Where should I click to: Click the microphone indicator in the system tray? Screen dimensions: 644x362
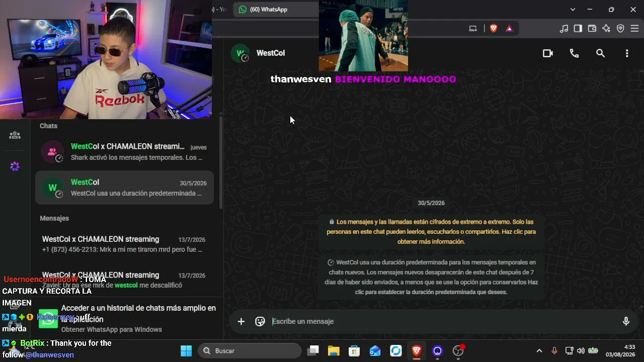coord(554,351)
